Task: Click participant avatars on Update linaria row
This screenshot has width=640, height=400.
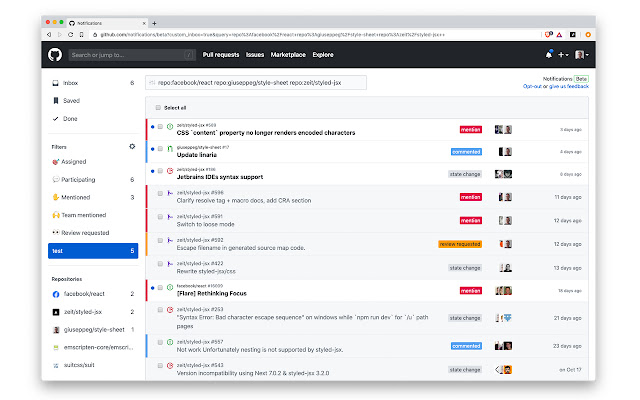Action: coord(505,152)
